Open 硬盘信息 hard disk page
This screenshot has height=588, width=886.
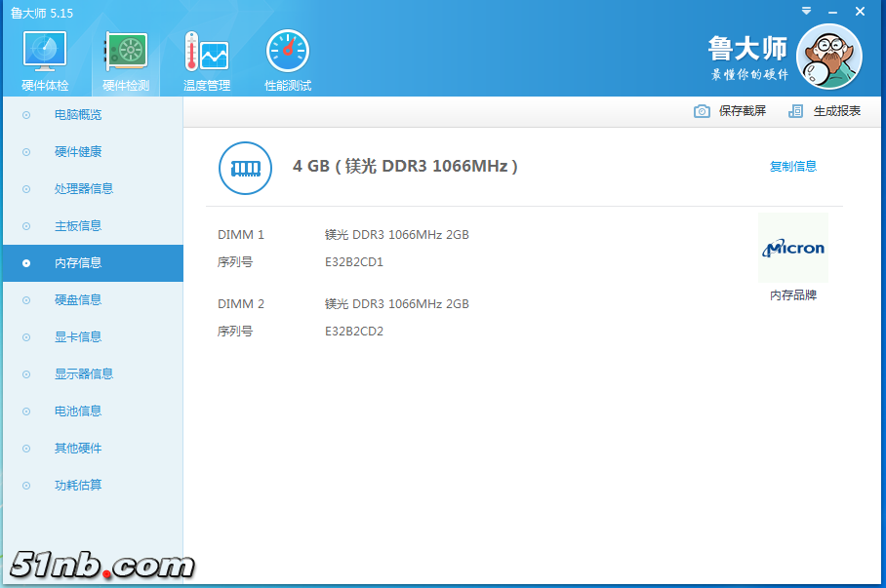[78, 300]
